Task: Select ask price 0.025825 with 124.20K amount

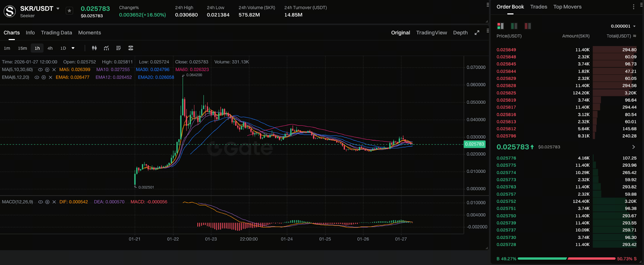Action: tap(506, 93)
